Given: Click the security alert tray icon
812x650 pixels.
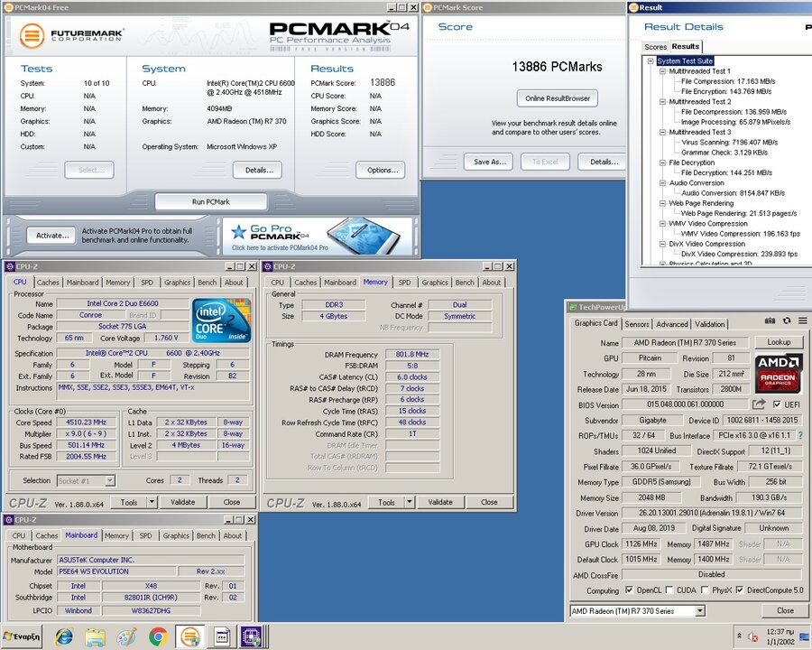Looking at the screenshot, I should coord(753,637).
